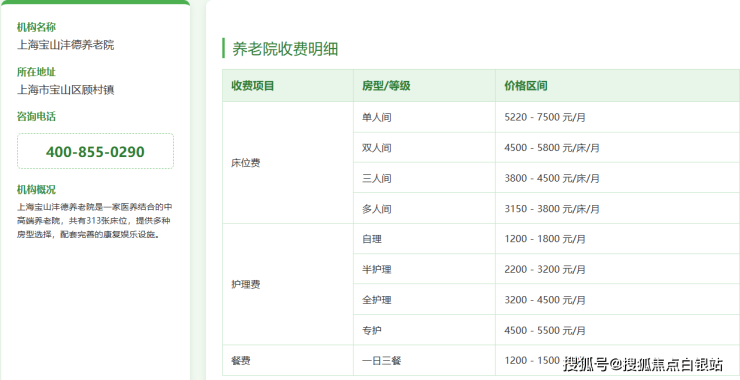Image resolution: width=740 pixels, height=380 pixels.
Task: Click the institution name 上海宝山沣德养老院
Action: [x=66, y=45]
